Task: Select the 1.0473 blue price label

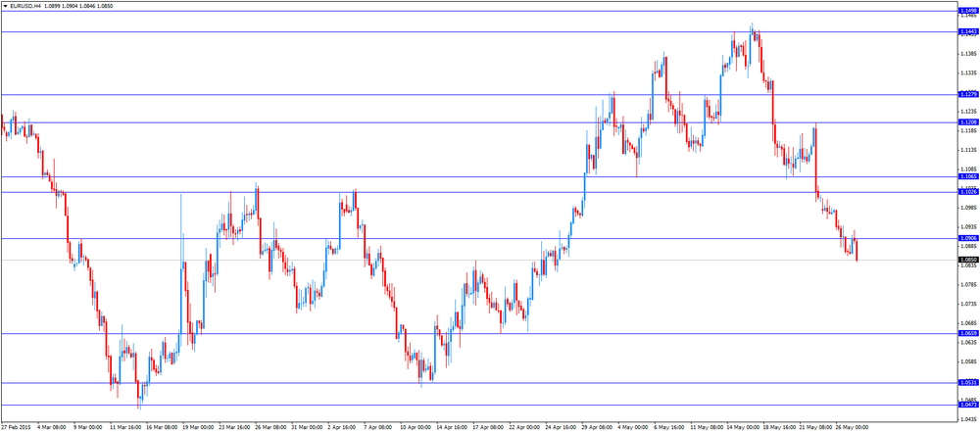Action: tap(968, 406)
